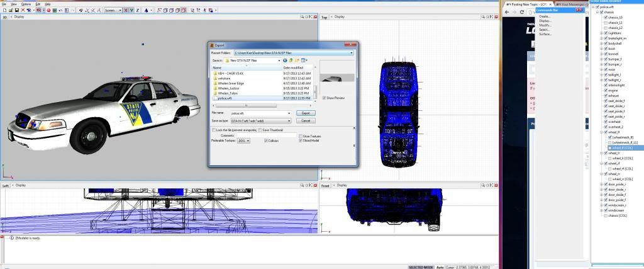
Task: Click the Save icon in main toolbar
Action: (17, 10)
